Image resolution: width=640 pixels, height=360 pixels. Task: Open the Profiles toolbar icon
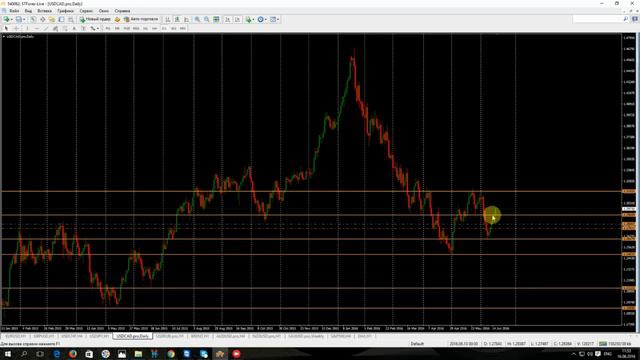(18, 19)
